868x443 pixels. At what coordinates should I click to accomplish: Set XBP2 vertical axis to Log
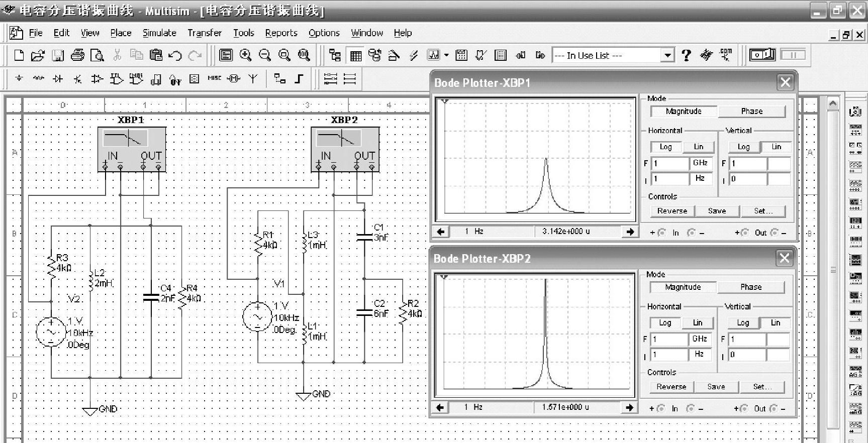pos(742,323)
